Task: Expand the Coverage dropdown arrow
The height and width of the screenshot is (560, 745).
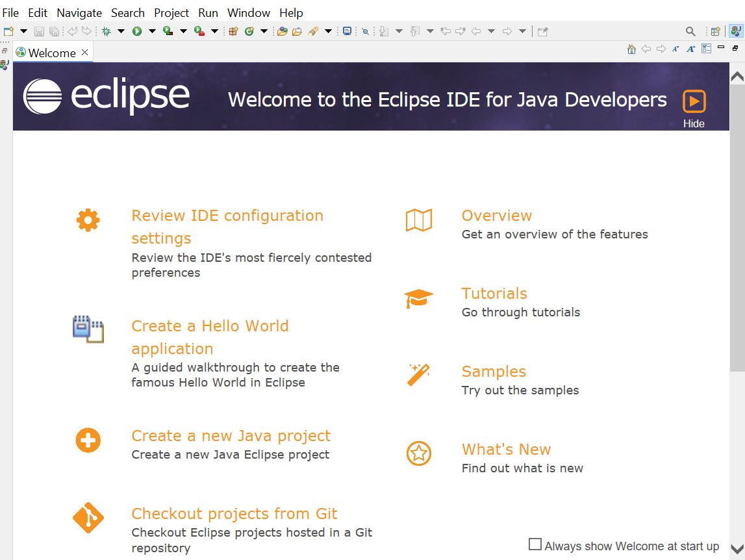Action: coord(183,31)
